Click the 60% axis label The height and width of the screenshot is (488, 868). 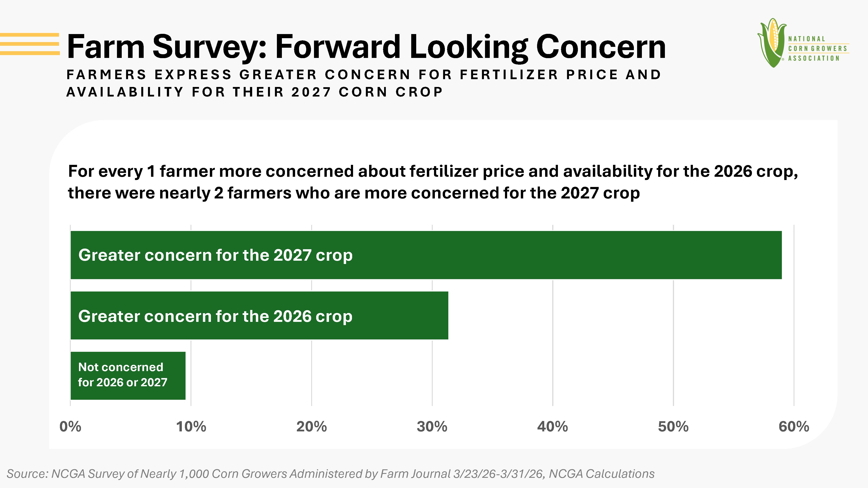pyautogui.click(x=794, y=427)
